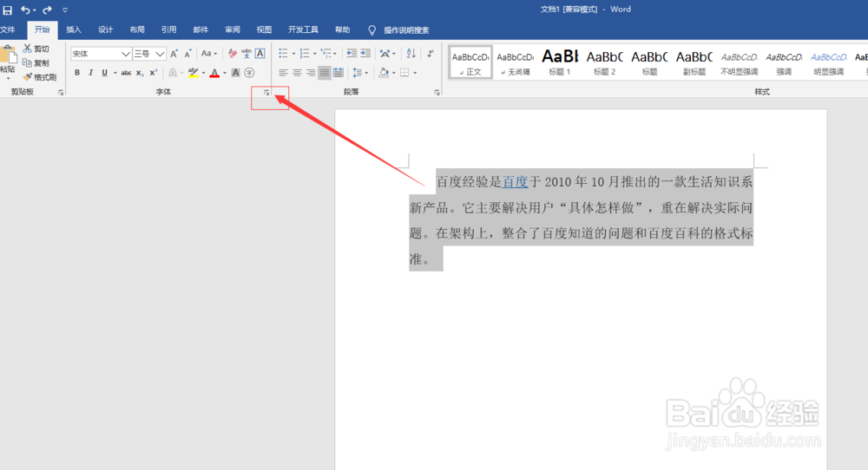868x470 pixels.
Task: Open the clipboard pane launcher
Action: (61, 92)
